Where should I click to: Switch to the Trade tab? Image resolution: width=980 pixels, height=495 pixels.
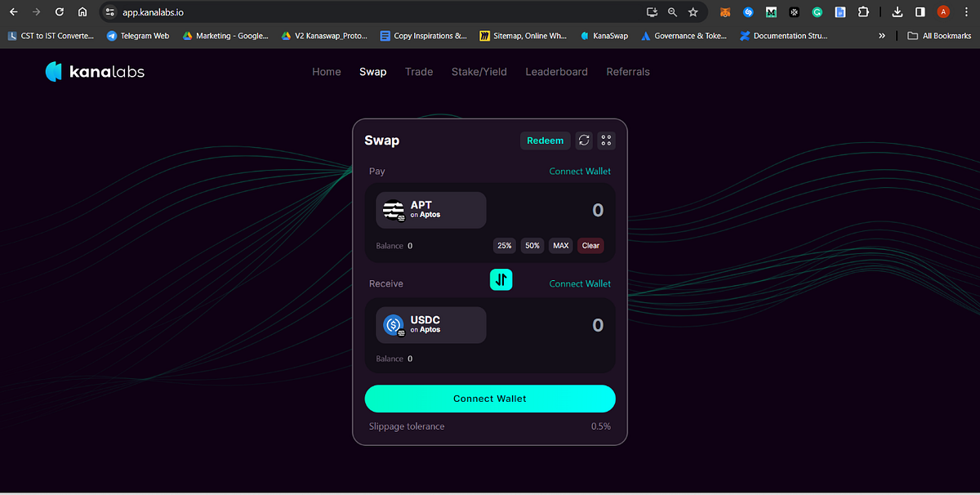tap(418, 72)
